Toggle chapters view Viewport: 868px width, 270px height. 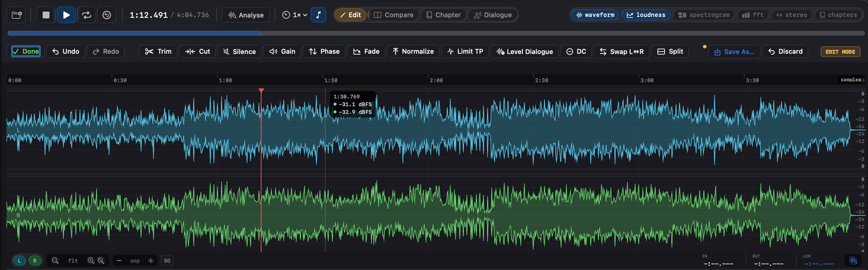(x=838, y=15)
